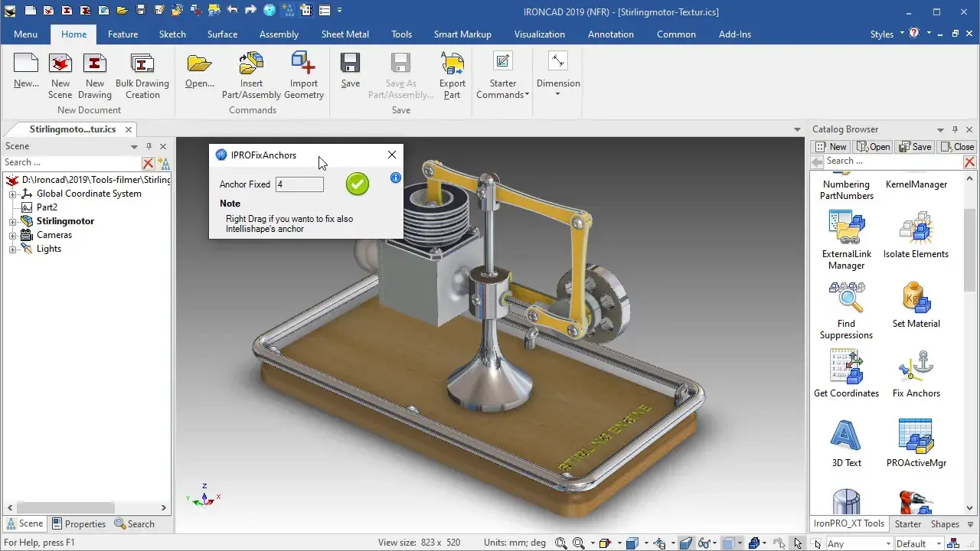
Task: Click the Scene search field
Action: pyautogui.click(x=72, y=162)
